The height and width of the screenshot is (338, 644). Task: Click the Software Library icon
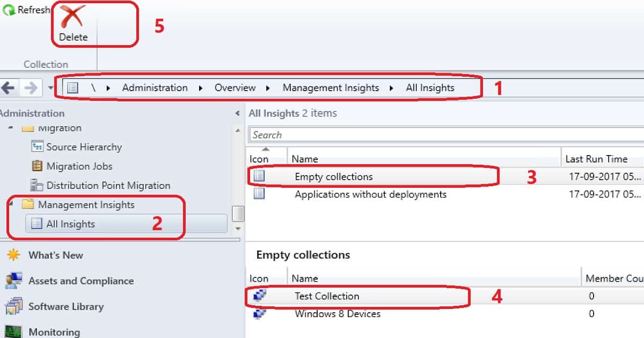coord(13,306)
